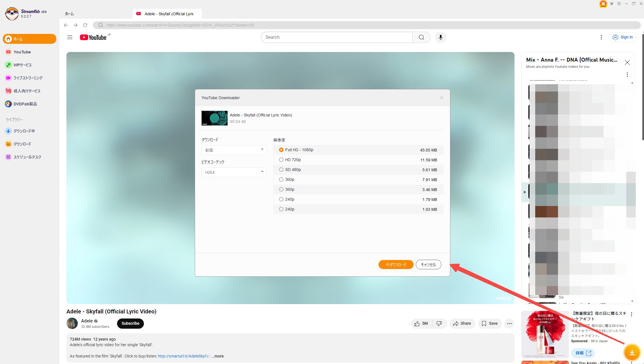The width and height of the screenshot is (644, 364).
Task: Close the Mix playlist panel
Action: coord(627,62)
